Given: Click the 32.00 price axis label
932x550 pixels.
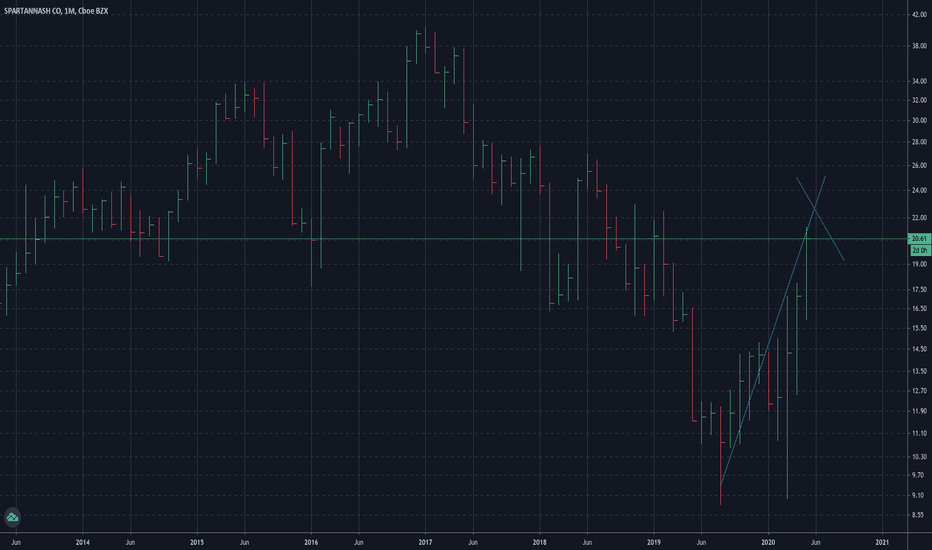Looking at the screenshot, I should 919,100.
